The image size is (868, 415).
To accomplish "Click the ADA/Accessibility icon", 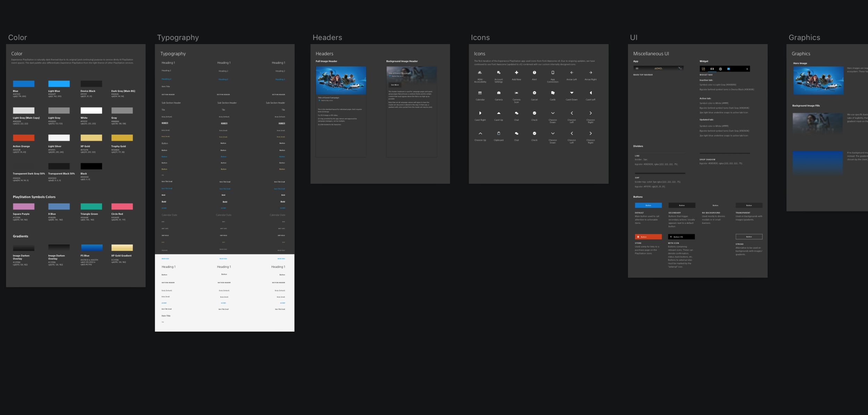I will click(x=480, y=73).
